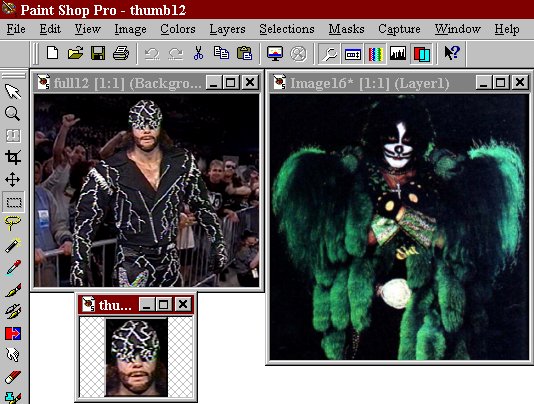Viewport: 534px width, 404px height.
Task: Select the Zoom magnifier tool
Action: click(x=13, y=113)
